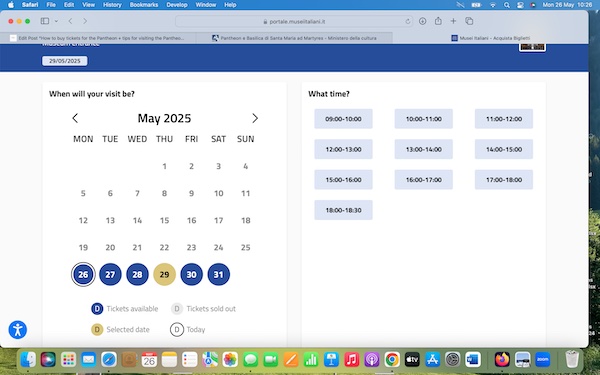Screen dimensions: 600x375
Task: Open Reminders from the Dock
Action: pyautogui.click(x=189, y=360)
